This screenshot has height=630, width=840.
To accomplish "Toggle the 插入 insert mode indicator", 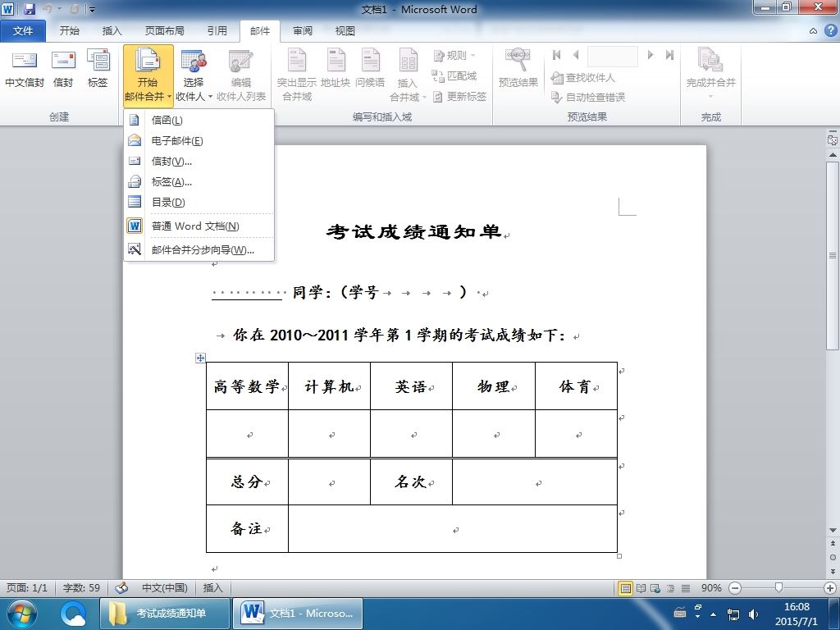I will (212, 587).
